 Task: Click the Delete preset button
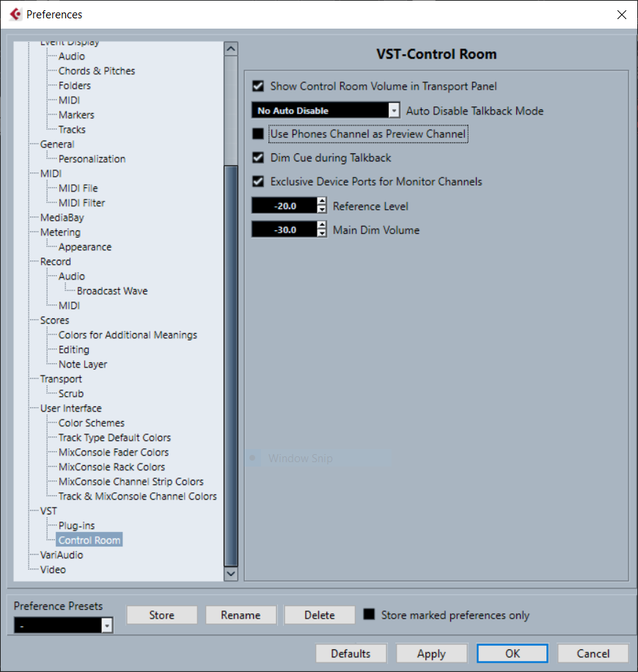[320, 615]
